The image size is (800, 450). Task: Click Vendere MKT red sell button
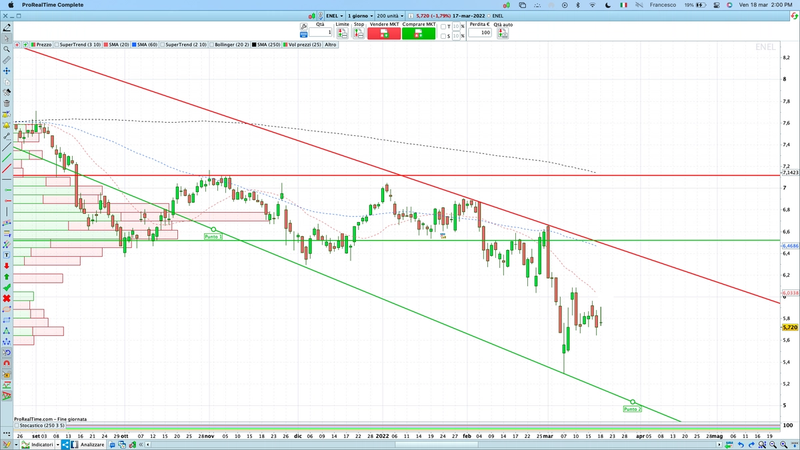(384, 34)
